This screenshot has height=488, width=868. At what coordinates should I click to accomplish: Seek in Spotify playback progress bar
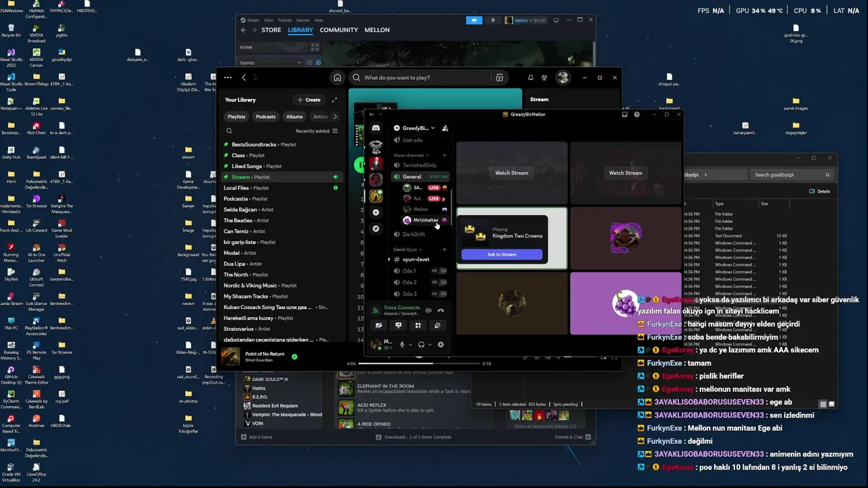tap(418, 363)
